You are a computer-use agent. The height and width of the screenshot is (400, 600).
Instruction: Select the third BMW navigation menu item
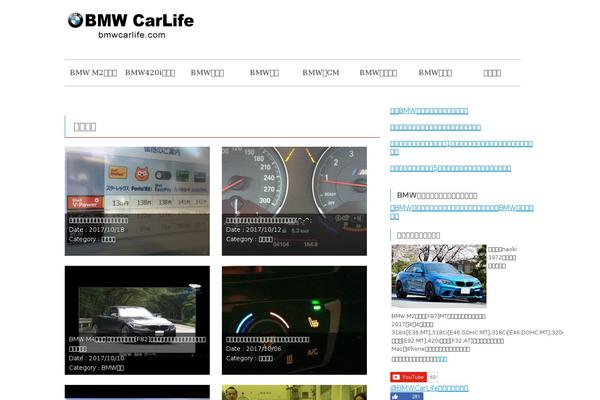coord(207,73)
